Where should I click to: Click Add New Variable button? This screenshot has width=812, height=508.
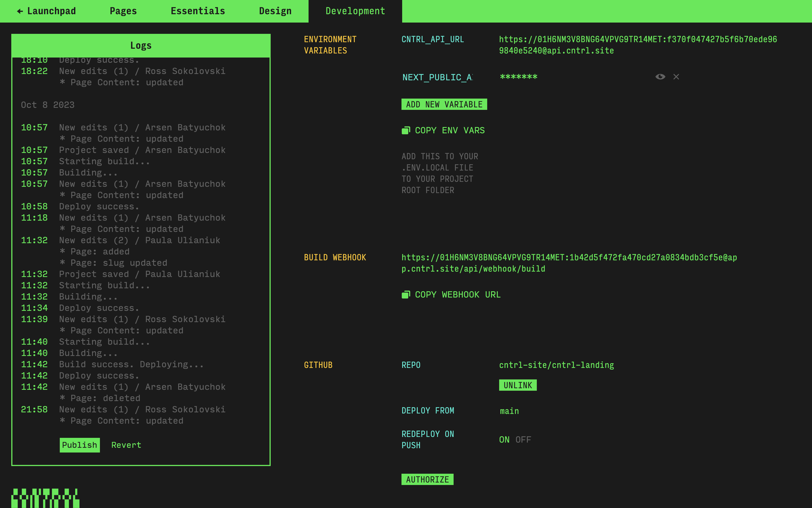tap(444, 104)
